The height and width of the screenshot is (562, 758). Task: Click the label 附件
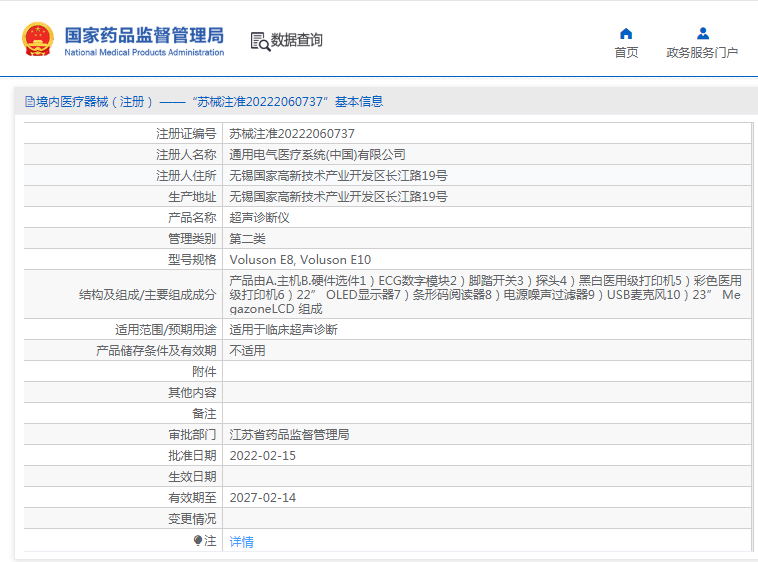tap(204, 372)
